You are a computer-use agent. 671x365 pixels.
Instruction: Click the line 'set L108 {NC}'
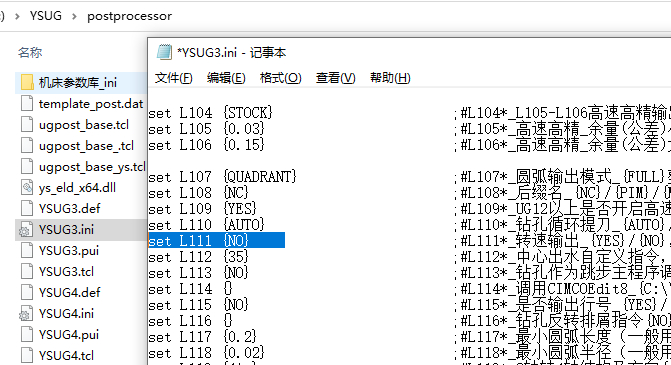199,193
